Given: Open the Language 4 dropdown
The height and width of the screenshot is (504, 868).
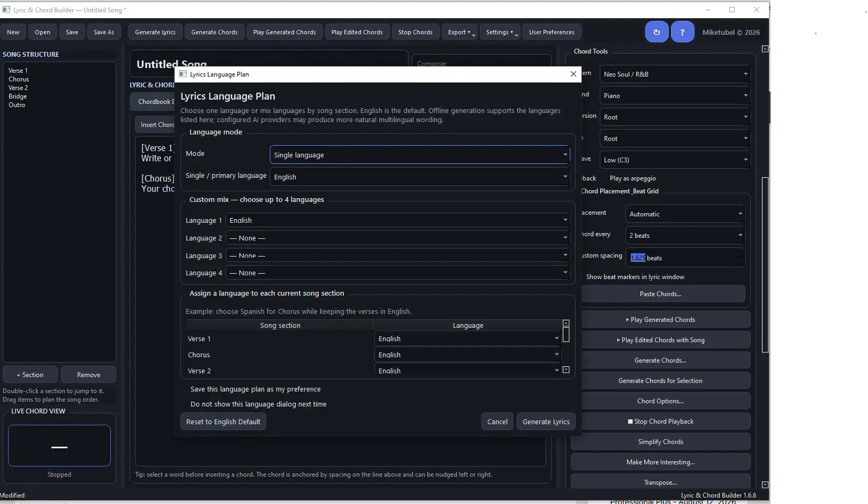Looking at the screenshot, I should click(x=398, y=273).
